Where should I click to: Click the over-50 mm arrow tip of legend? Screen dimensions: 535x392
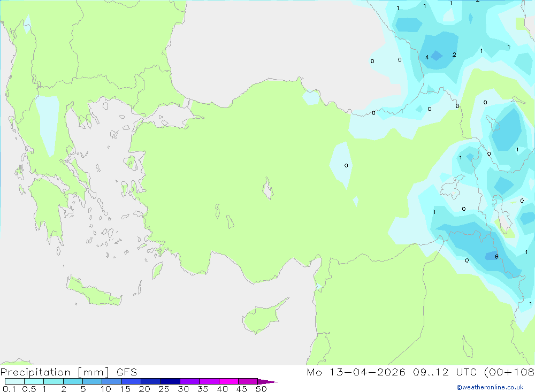pos(267,382)
